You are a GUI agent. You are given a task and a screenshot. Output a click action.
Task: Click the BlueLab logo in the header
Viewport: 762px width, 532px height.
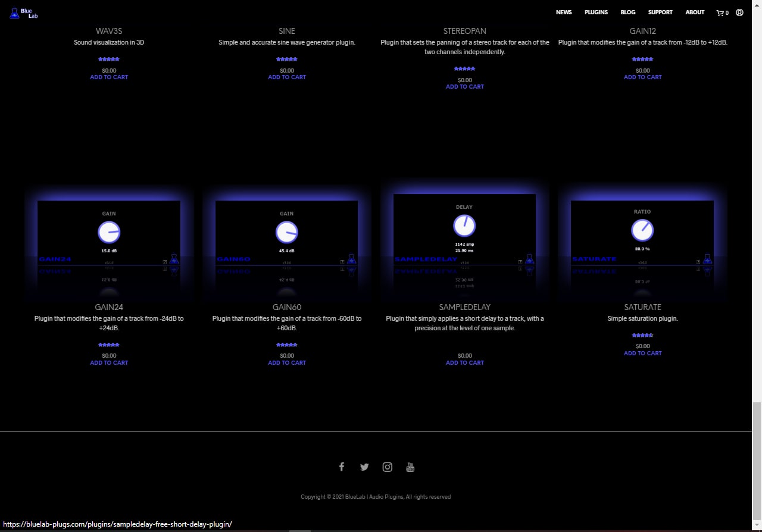[23, 12]
